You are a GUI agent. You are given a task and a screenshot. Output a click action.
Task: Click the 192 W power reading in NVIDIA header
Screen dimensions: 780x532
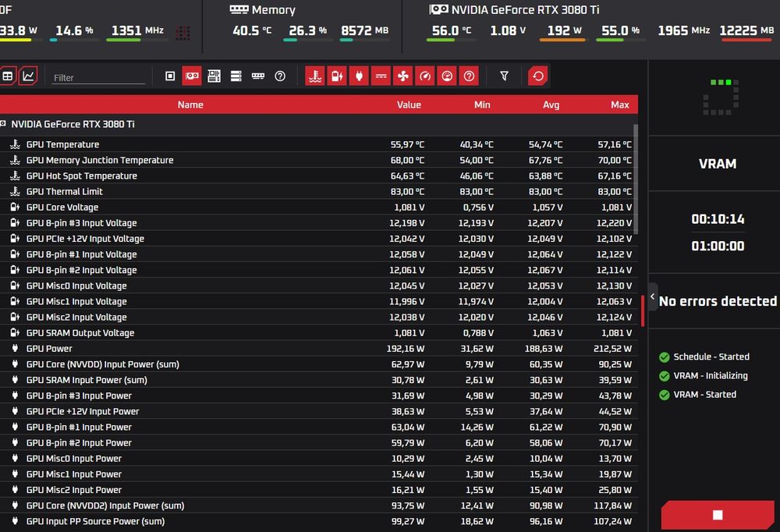(564, 30)
